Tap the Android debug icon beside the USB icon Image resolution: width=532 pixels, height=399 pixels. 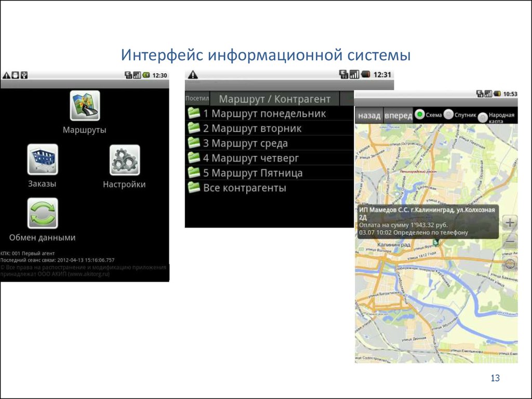[x=15, y=75]
